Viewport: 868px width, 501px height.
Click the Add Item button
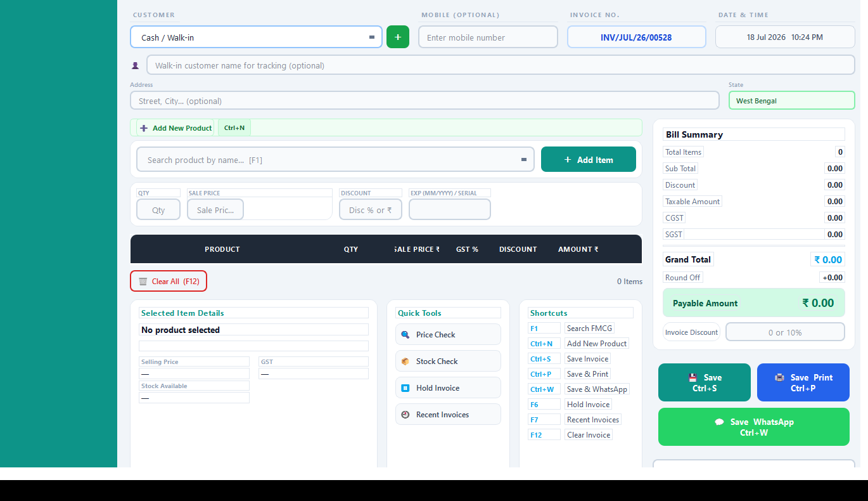tap(589, 159)
